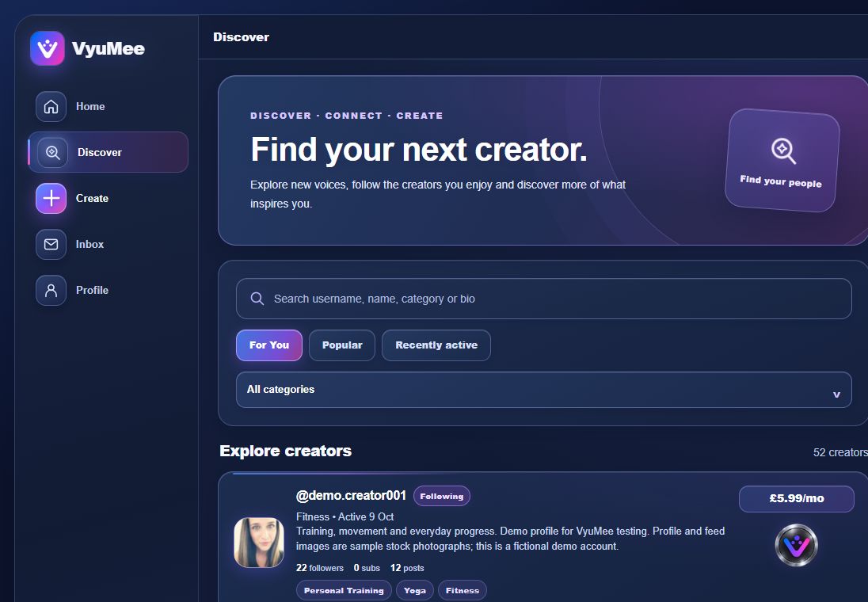
Task: Click the 'Explore new voices' hero description
Action: [438, 194]
